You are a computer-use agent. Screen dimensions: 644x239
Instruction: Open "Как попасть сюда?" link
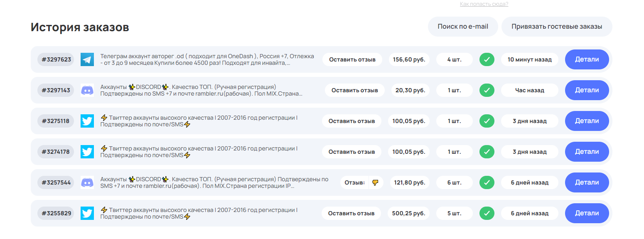(484, 4)
